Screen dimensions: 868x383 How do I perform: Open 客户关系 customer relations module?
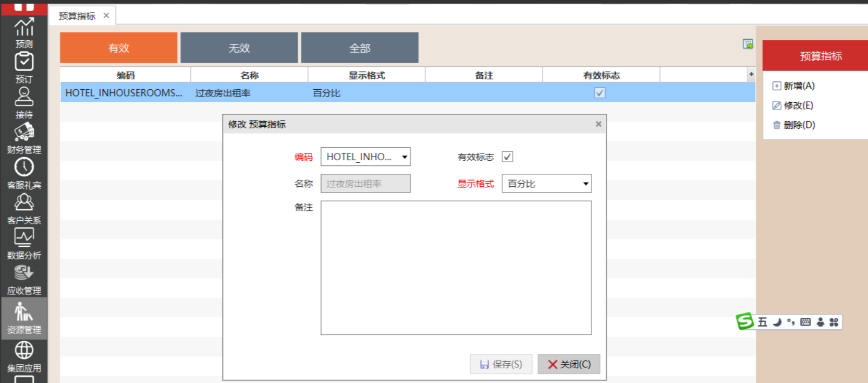click(x=24, y=208)
